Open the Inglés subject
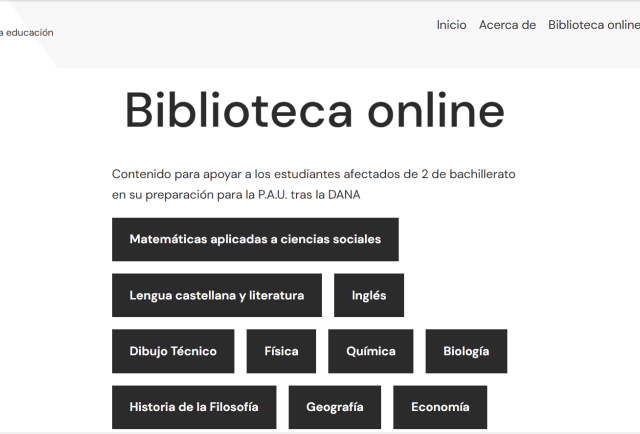Screen dimensions: 640x434 click(369, 295)
